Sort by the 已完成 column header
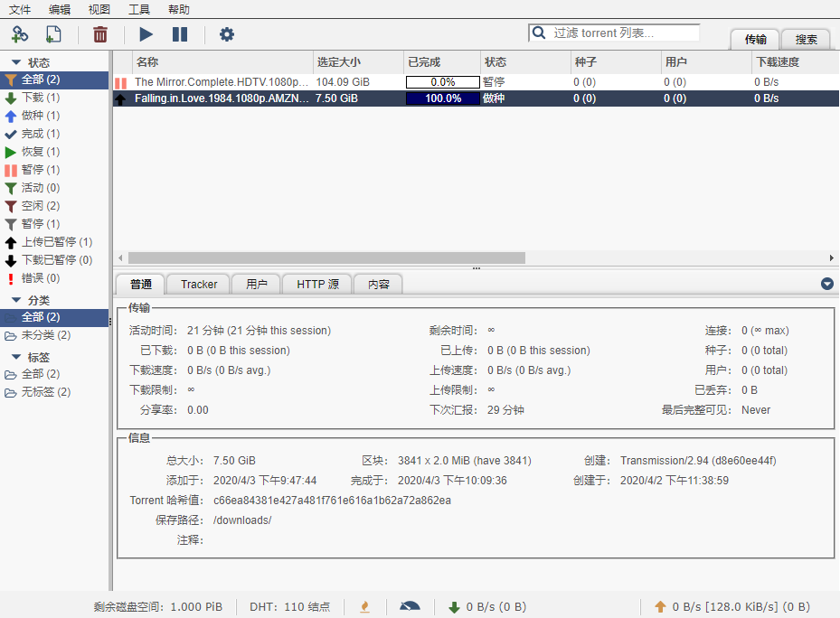The image size is (840, 618). pos(441,62)
